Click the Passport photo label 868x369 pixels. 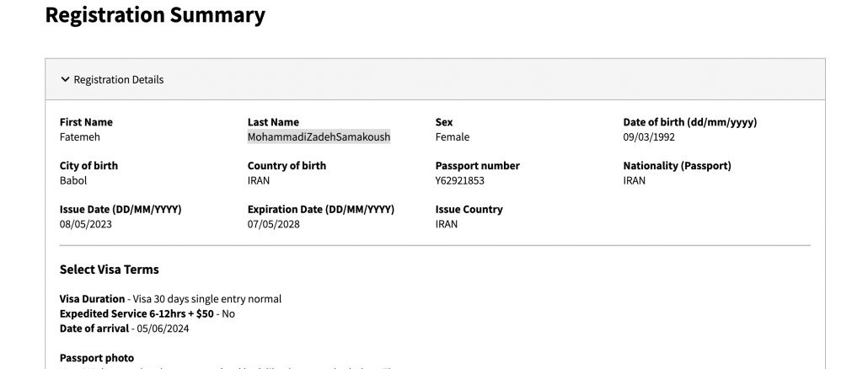97,358
